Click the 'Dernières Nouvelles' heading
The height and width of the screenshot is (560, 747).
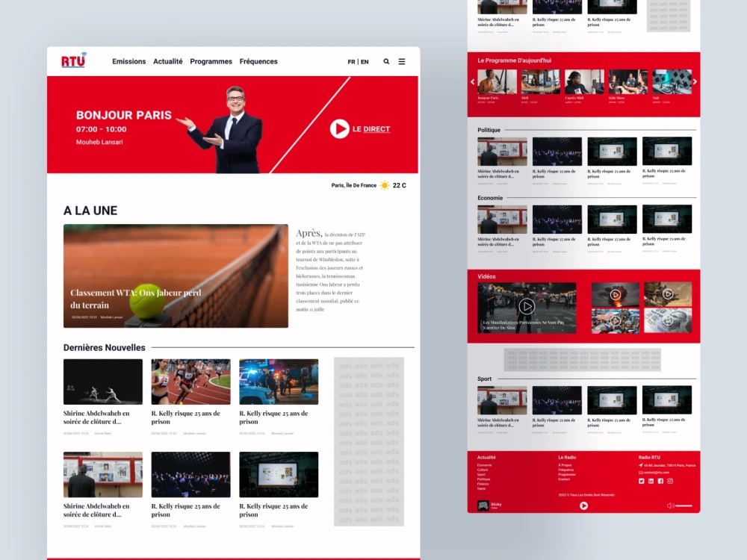click(x=105, y=348)
